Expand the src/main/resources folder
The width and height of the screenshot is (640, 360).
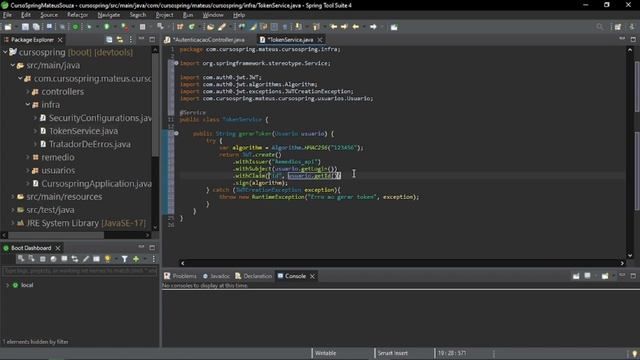click(x=13, y=196)
